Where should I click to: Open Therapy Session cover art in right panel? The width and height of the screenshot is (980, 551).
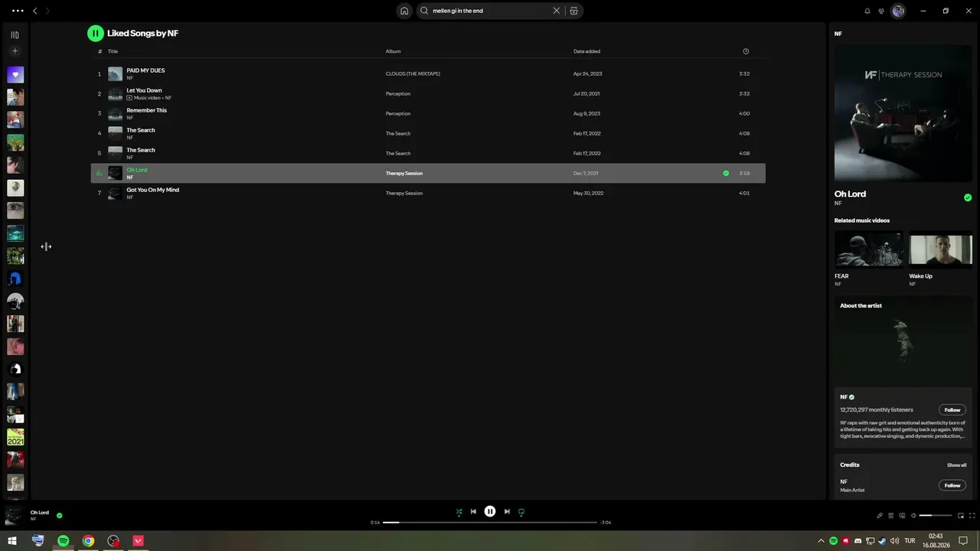903,112
